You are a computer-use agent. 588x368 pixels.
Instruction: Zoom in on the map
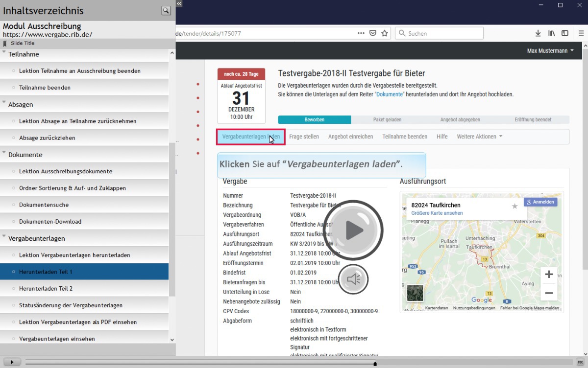click(549, 275)
